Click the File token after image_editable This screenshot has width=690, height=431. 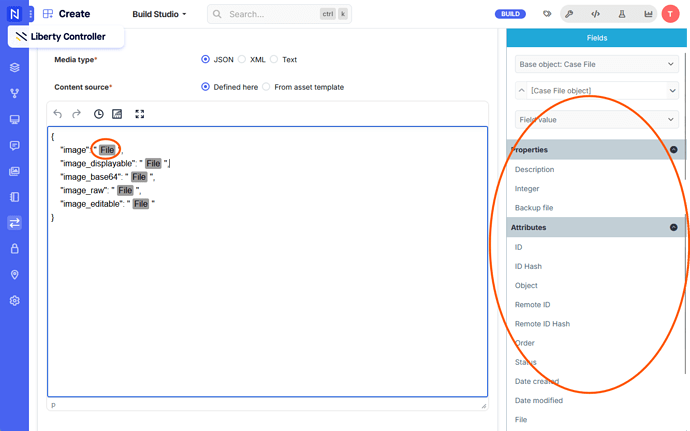click(141, 204)
